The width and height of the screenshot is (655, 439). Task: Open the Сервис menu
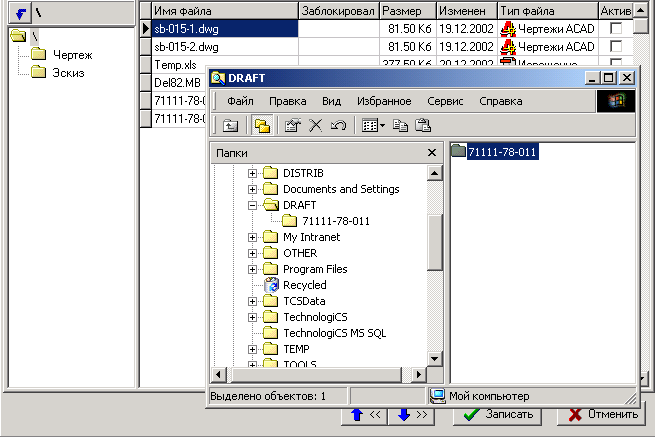(x=445, y=101)
